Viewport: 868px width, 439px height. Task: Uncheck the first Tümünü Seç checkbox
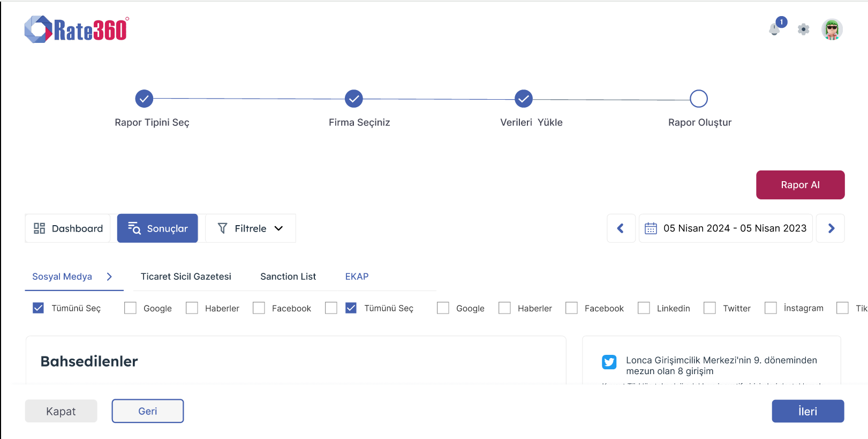pyautogui.click(x=38, y=308)
